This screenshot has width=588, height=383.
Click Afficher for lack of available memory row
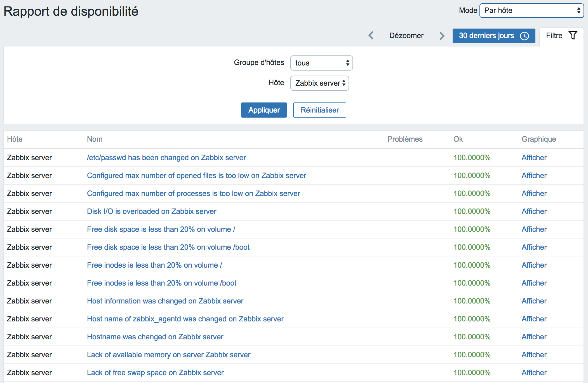[534, 355]
